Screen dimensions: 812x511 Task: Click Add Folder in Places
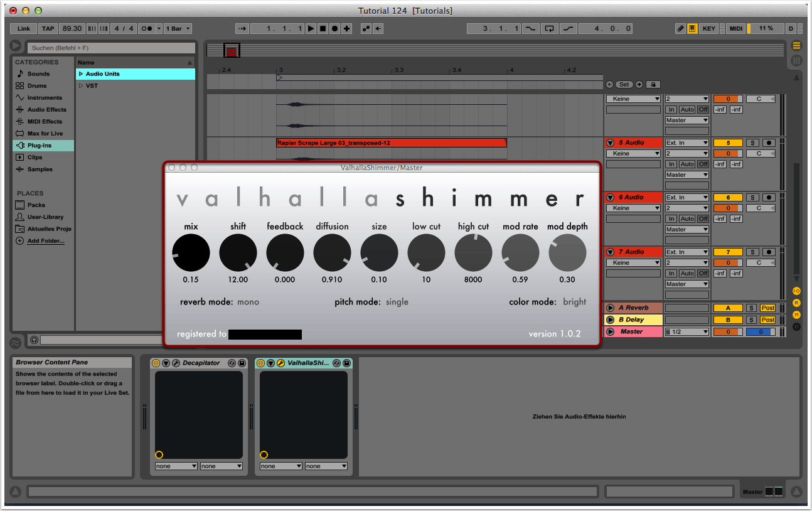click(45, 241)
